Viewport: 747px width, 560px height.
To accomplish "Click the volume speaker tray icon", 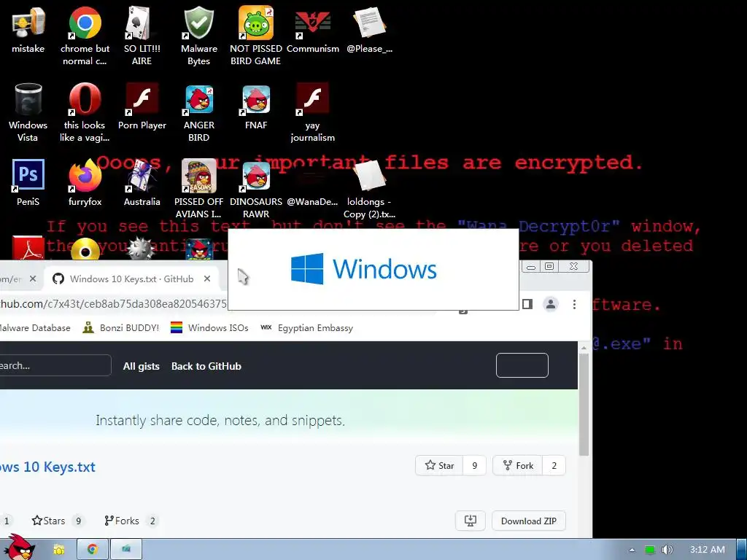I will (667, 550).
